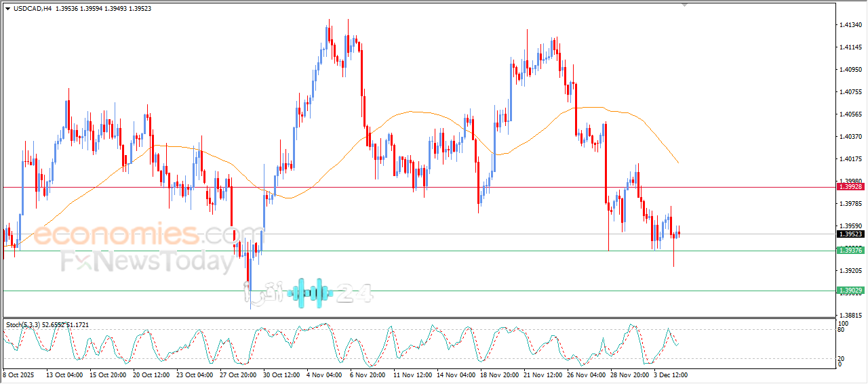Select the green 1.39029 price label
The width and height of the screenshot is (868, 384).
coord(850,291)
